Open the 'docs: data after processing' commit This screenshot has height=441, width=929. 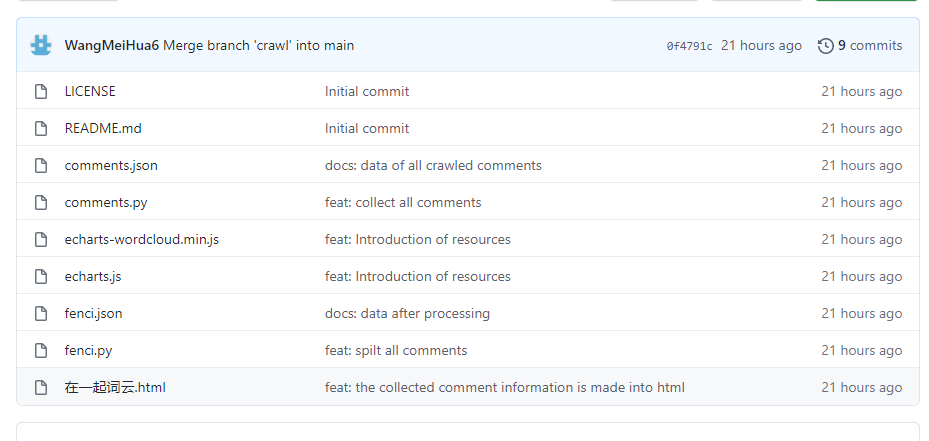(x=407, y=313)
